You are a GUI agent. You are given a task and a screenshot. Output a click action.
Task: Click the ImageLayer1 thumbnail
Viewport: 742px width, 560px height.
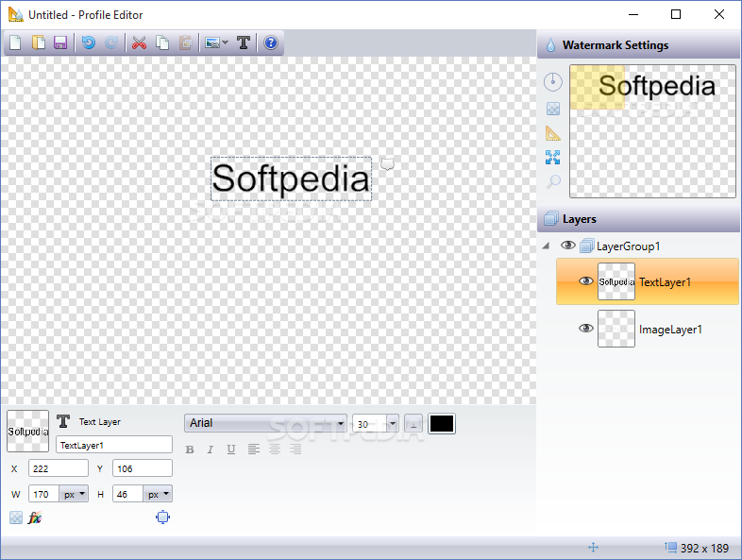pos(616,329)
